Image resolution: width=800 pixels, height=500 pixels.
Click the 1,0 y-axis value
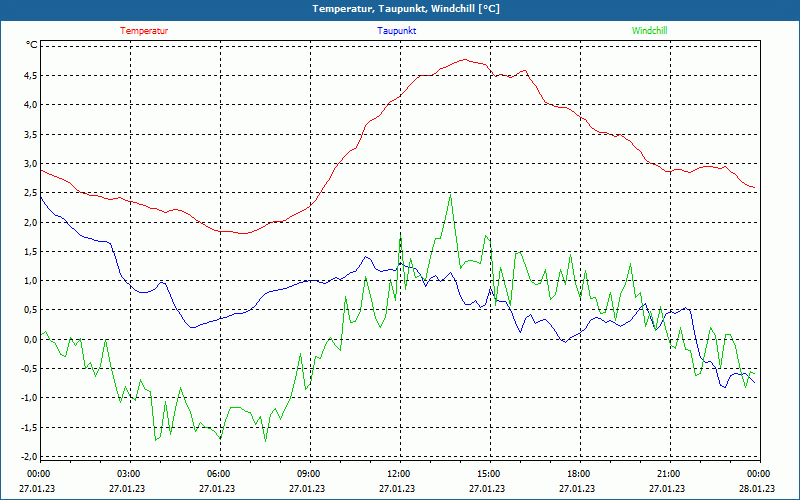tap(31, 281)
